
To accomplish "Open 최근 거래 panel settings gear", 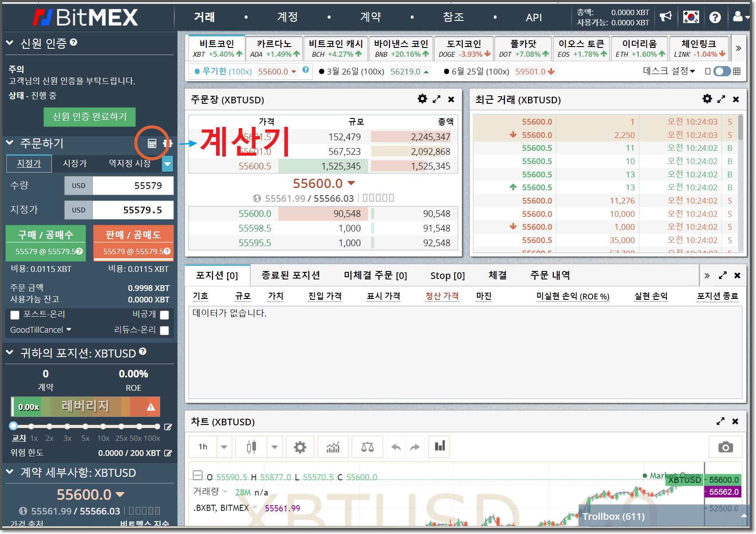I will click(x=707, y=99).
